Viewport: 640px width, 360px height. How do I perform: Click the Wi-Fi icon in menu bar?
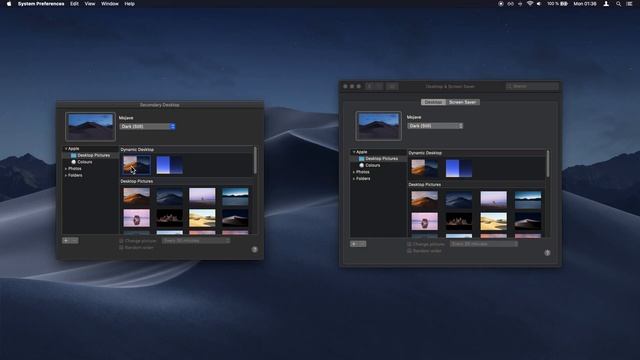click(x=530, y=4)
